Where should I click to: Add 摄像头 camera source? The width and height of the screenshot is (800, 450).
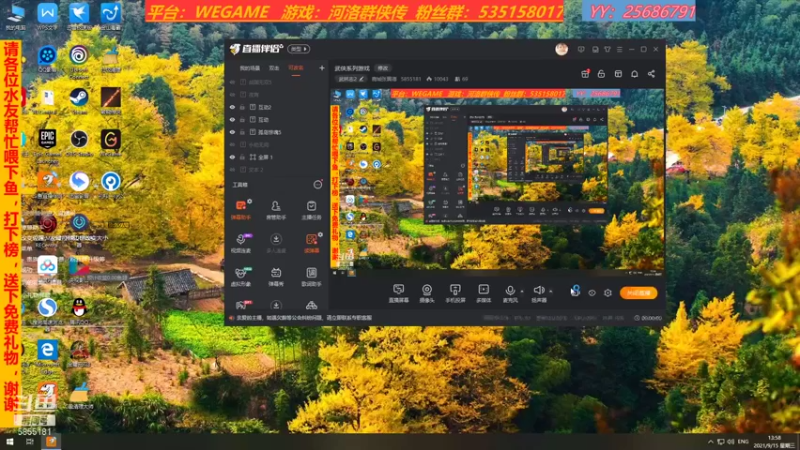[x=427, y=293]
